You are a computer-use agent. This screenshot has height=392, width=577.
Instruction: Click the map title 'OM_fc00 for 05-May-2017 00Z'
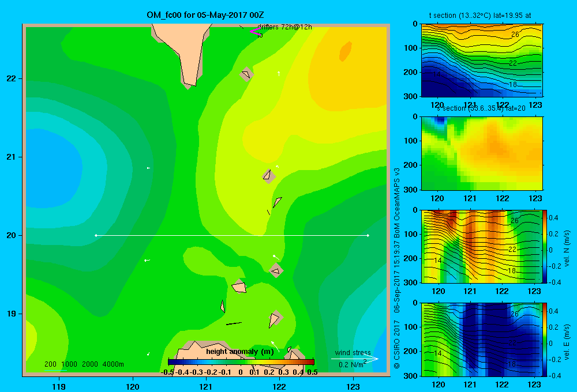pyautogui.click(x=205, y=15)
